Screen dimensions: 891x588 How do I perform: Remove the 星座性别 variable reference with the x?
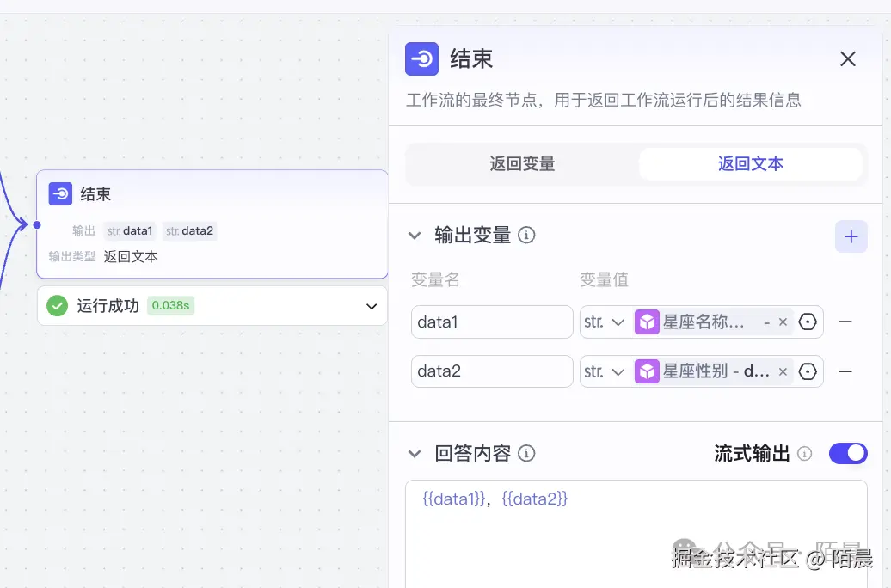coord(783,371)
